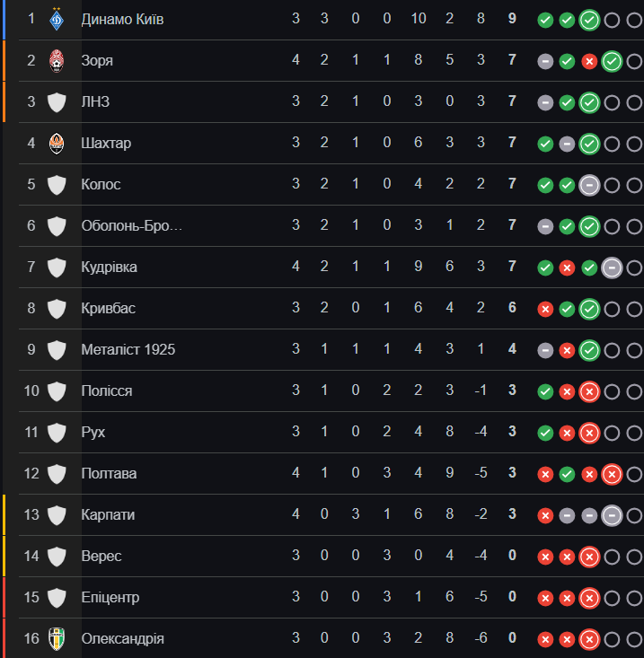Click Карпати's highlighted latest draw icon

point(612,515)
